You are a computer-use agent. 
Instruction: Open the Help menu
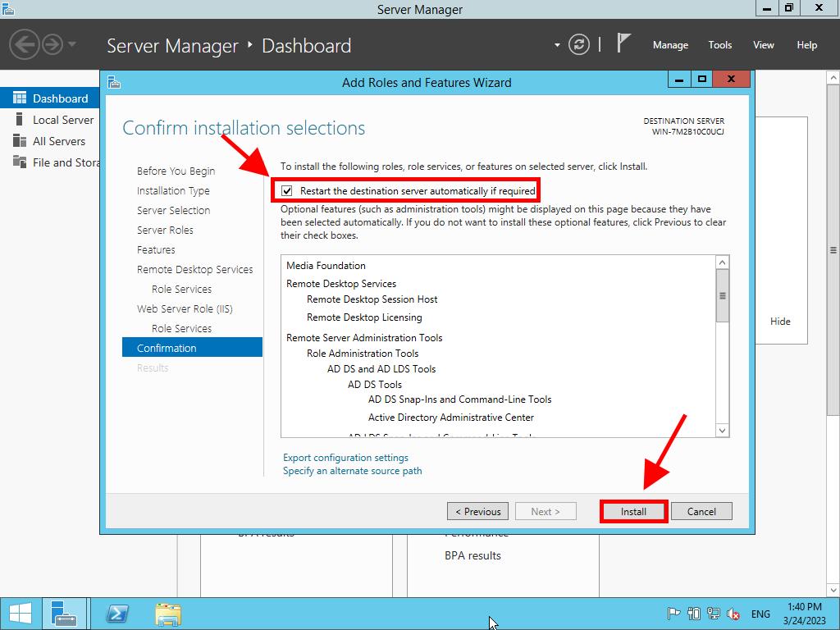tap(807, 45)
